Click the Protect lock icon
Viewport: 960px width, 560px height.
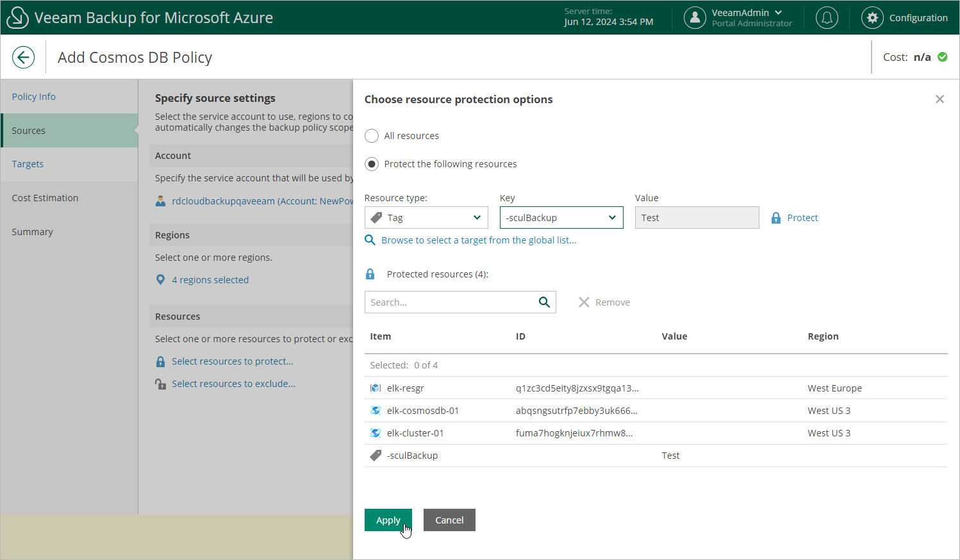click(776, 218)
